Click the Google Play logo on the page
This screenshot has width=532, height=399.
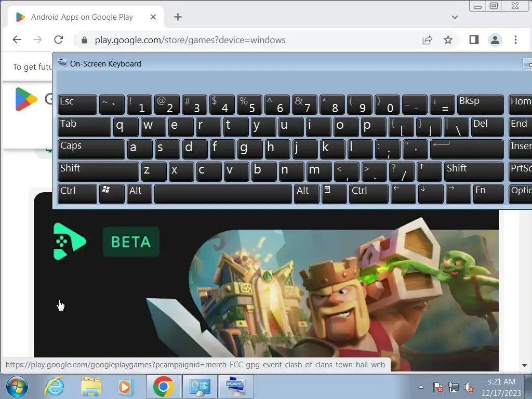tap(26, 99)
